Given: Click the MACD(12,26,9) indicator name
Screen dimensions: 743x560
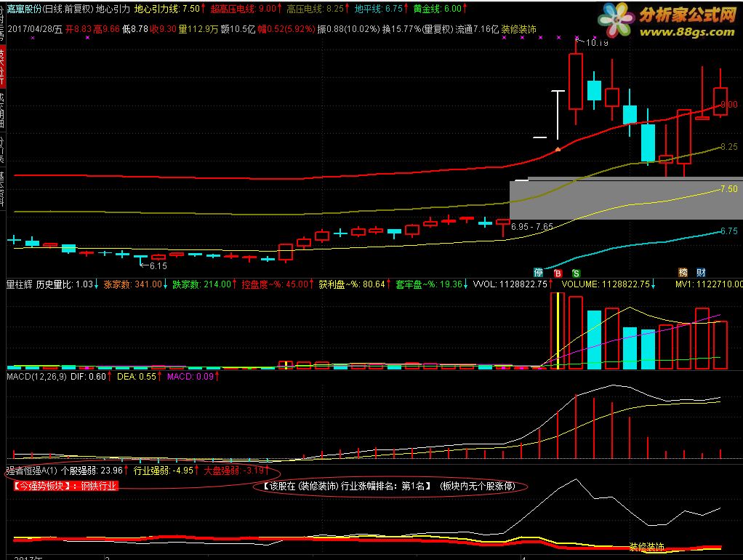Looking at the screenshot, I should [x=36, y=377].
